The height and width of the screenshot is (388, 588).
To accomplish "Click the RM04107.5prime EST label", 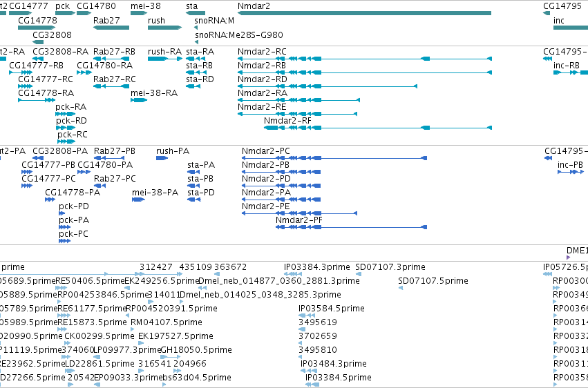I will (x=167, y=322).
